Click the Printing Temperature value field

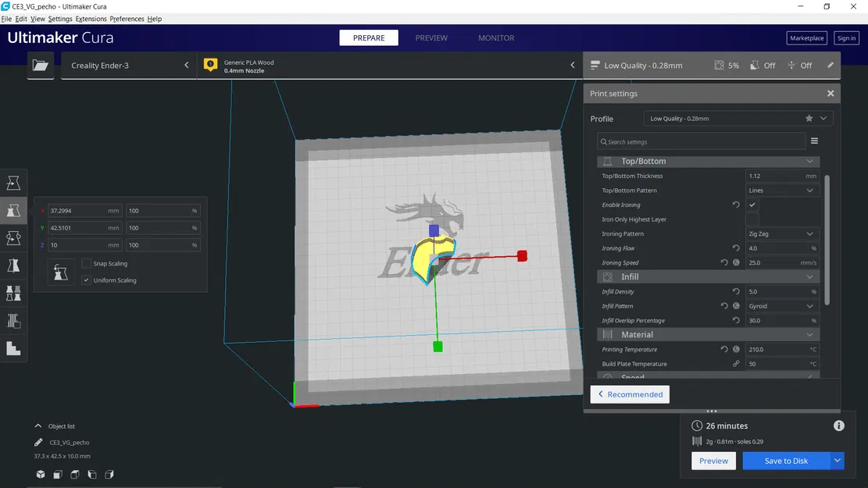[781, 349]
